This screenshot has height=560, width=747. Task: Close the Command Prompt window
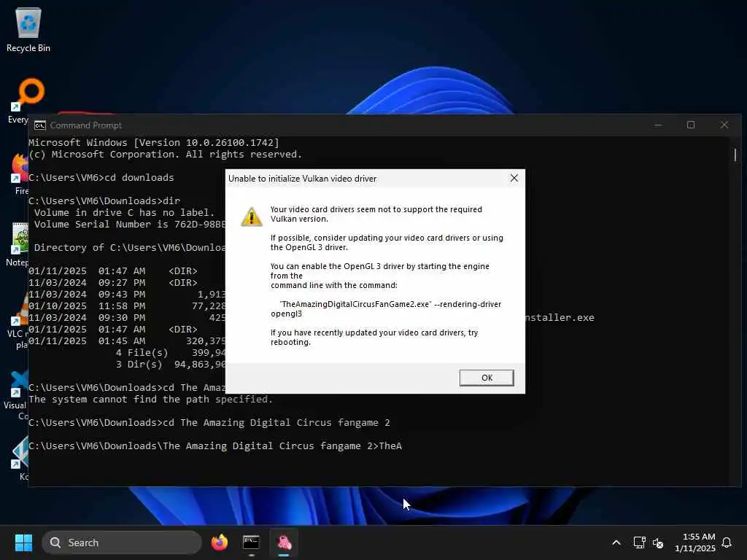pos(724,125)
